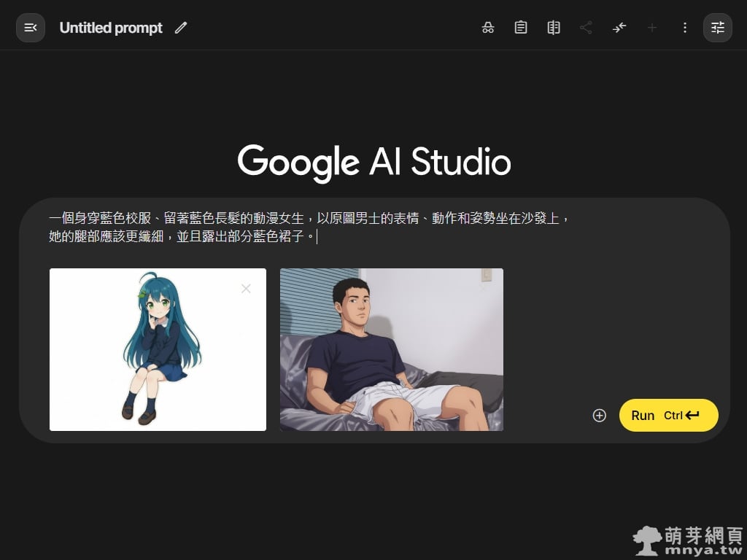This screenshot has width=747, height=560.
Task: Click the Google AI Studio heading
Action: 373,161
